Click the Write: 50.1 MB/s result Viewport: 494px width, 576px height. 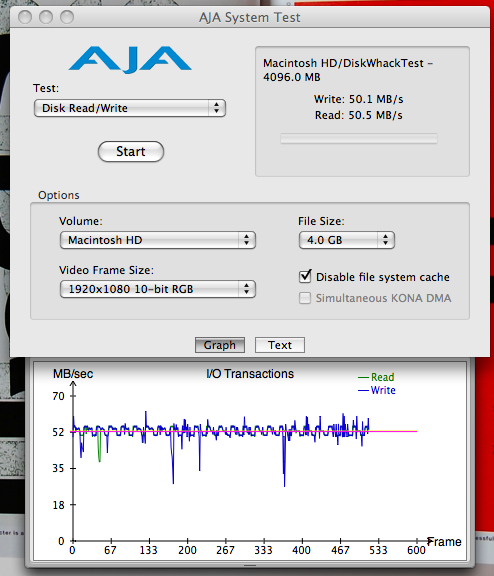coord(358,99)
